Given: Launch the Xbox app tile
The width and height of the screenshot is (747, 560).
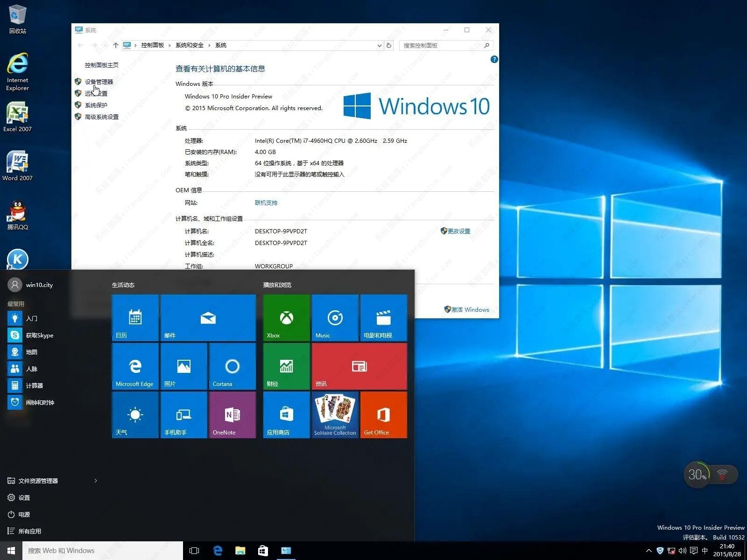Looking at the screenshot, I should (x=286, y=317).
